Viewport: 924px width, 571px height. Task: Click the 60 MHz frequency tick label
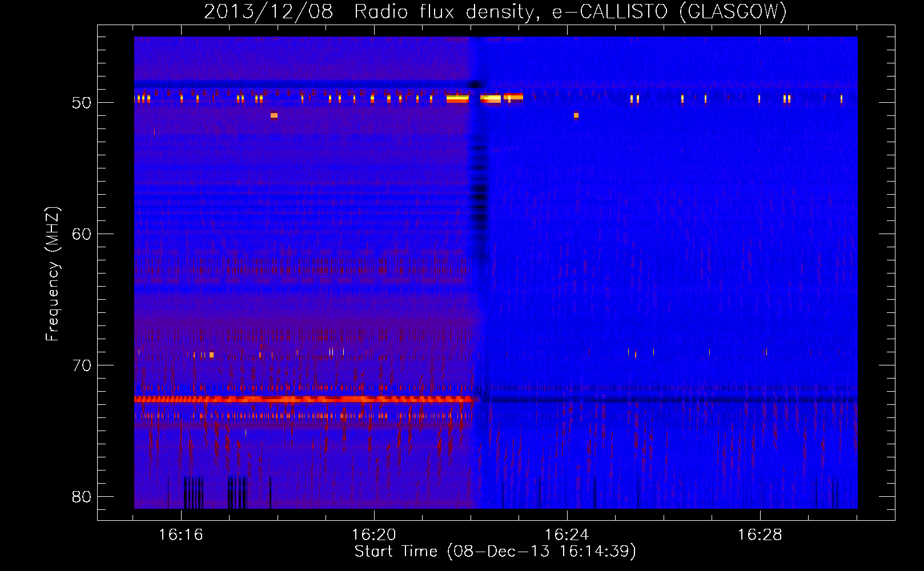(82, 234)
